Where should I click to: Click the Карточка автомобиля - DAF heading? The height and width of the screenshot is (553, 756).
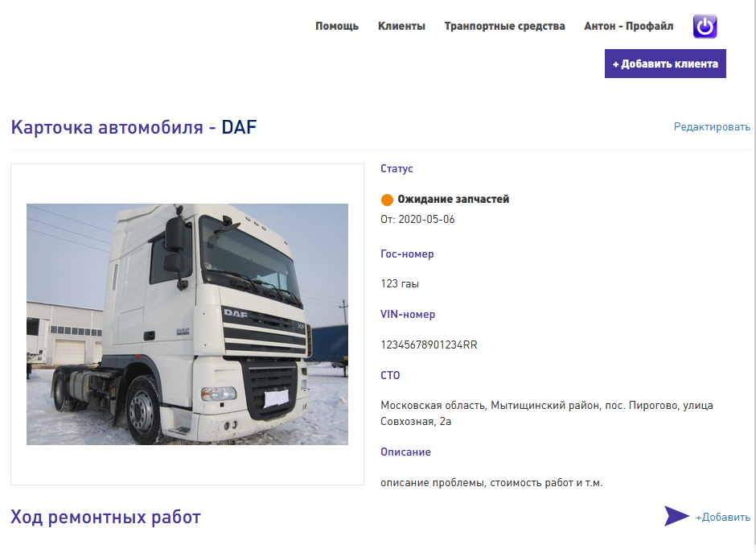(134, 127)
